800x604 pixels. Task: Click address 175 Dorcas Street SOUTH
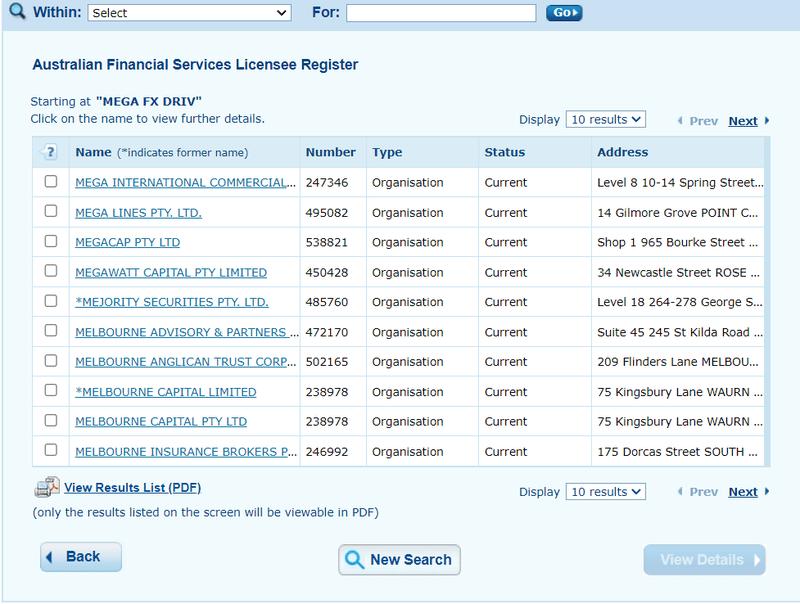tap(678, 451)
